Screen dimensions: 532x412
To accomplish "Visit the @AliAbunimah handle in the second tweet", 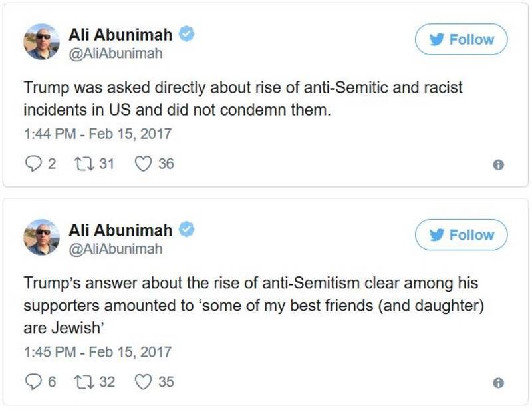I will (x=116, y=249).
